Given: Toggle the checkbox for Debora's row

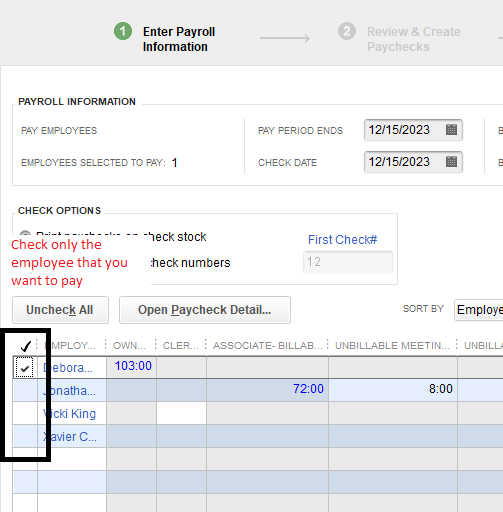Looking at the screenshot, I should pyautogui.click(x=25, y=368).
